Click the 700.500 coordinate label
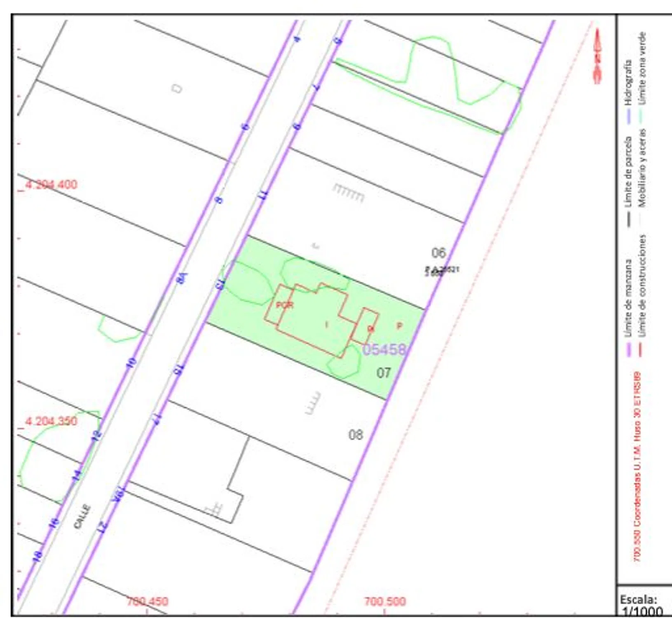Image resolution: width=672 pixels, height=618 pixels. pos(384,602)
